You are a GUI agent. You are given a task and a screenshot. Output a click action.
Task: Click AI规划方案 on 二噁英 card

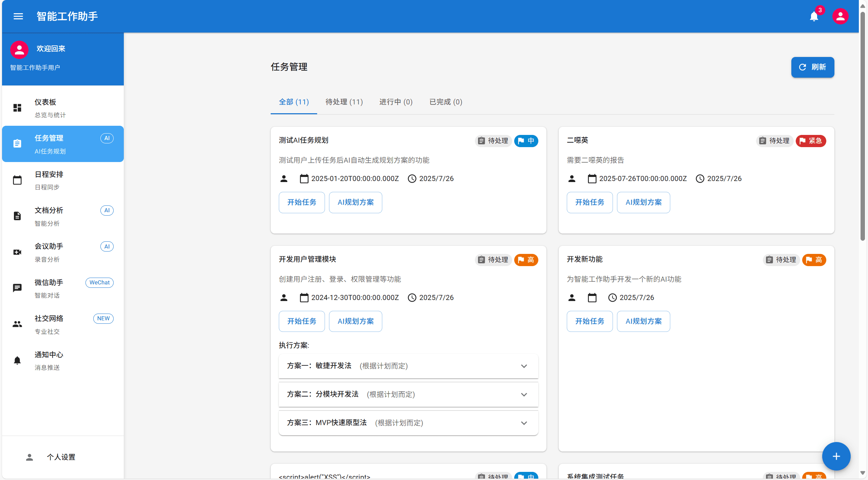(x=643, y=203)
